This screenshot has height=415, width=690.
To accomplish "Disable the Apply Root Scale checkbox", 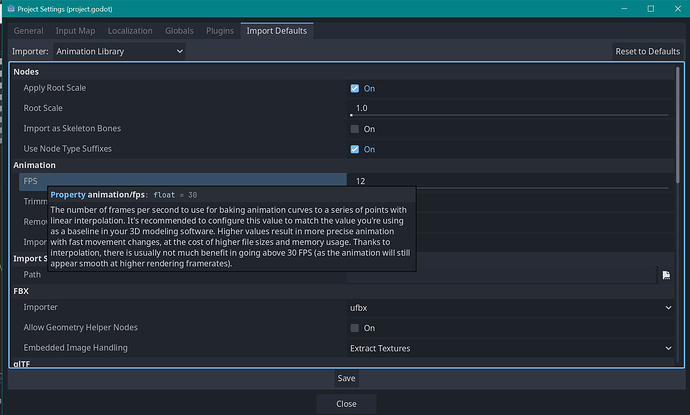I will pyautogui.click(x=355, y=88).
